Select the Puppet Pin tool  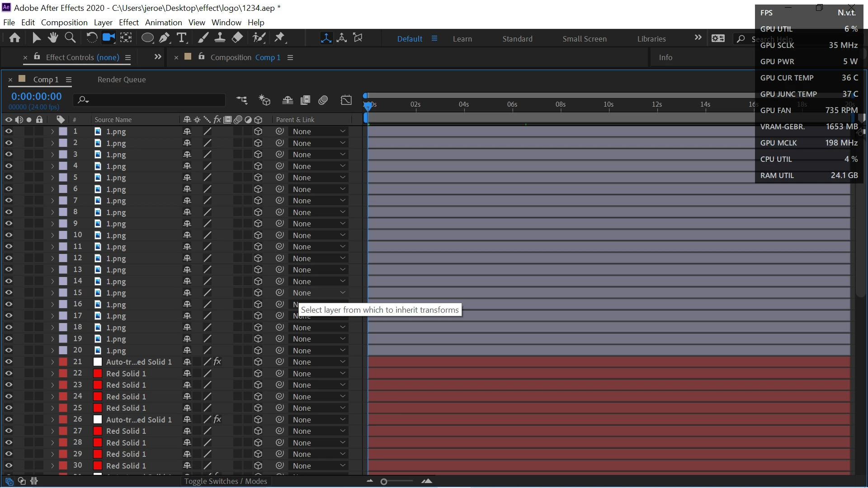click(x=280, y=38)
